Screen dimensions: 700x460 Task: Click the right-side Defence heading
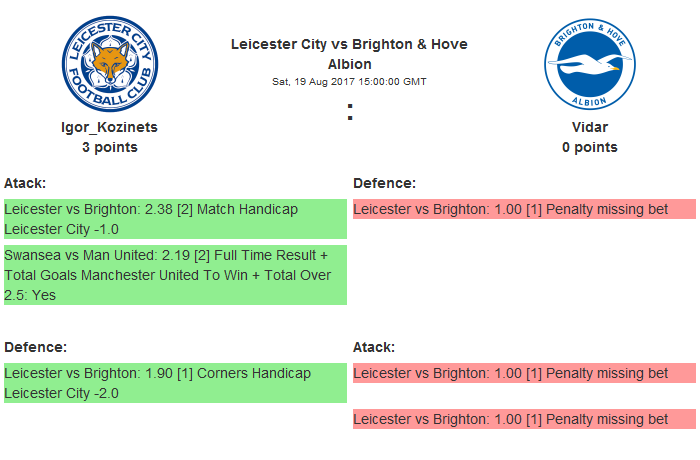point(384,183)
